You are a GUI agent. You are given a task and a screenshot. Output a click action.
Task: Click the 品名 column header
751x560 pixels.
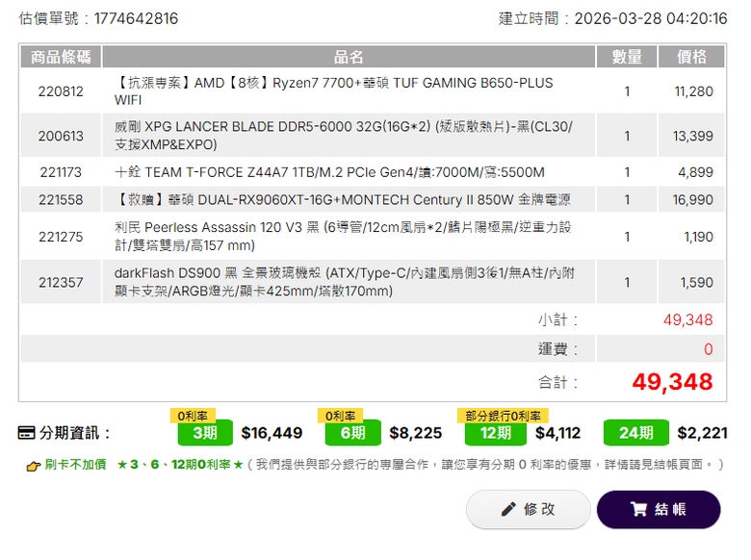[349, 57]
